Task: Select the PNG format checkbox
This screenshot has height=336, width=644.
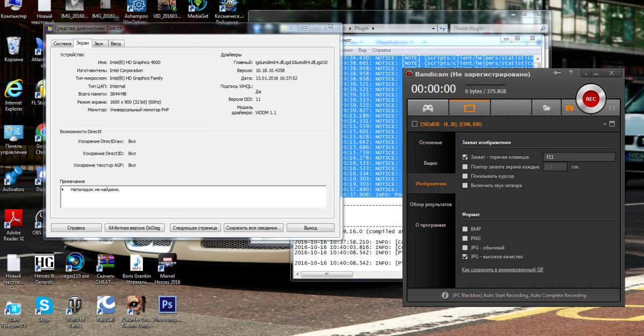Action: (465, 238)
